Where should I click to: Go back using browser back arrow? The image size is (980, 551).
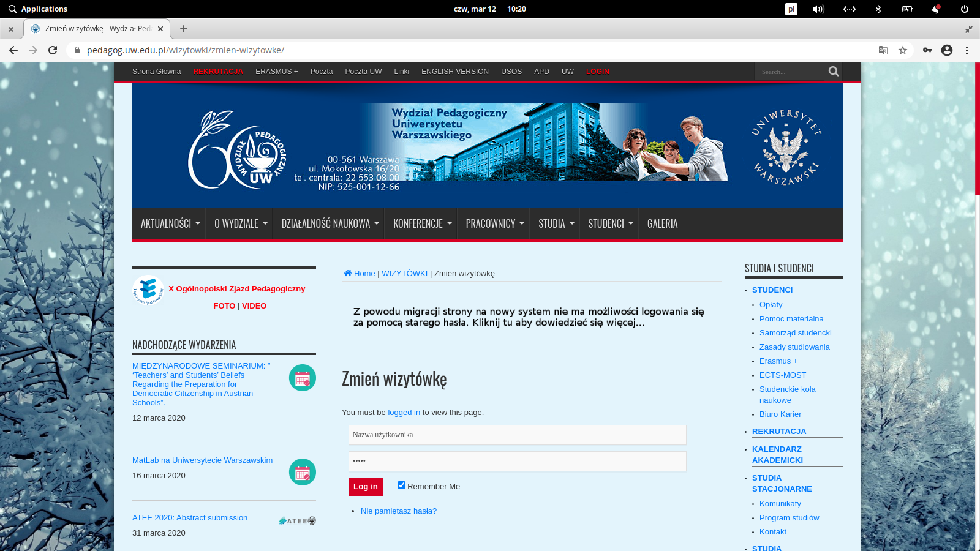[x=13, y=50]
